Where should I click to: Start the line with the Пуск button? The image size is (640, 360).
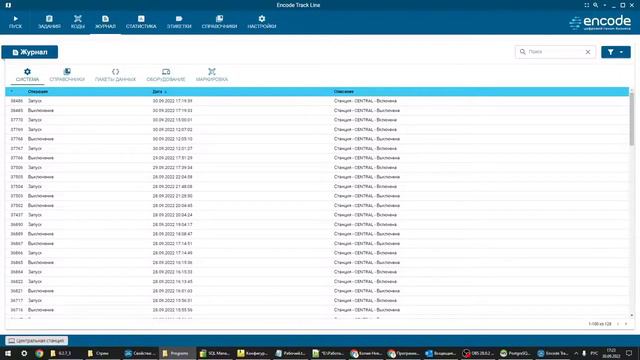[16, 22]
